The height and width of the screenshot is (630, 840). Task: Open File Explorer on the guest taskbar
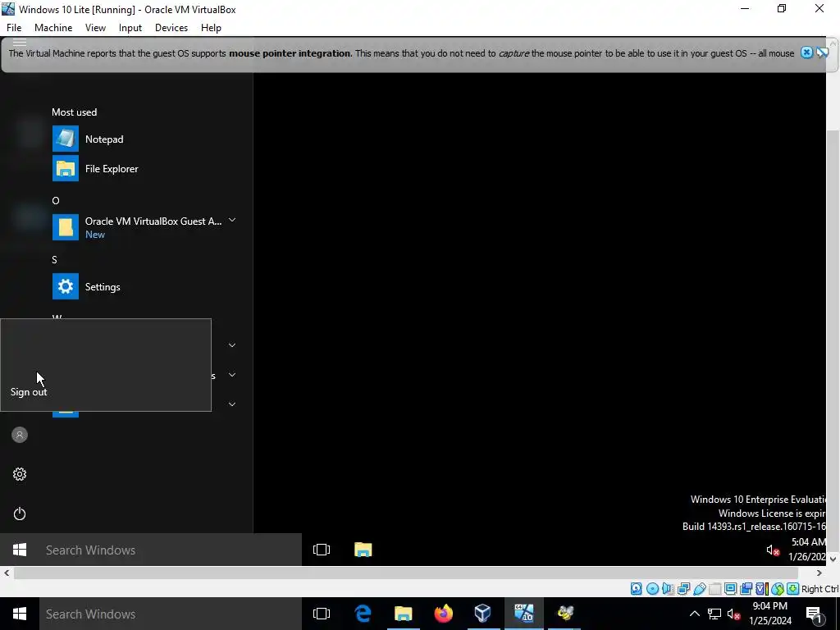[x=363, y=550]
